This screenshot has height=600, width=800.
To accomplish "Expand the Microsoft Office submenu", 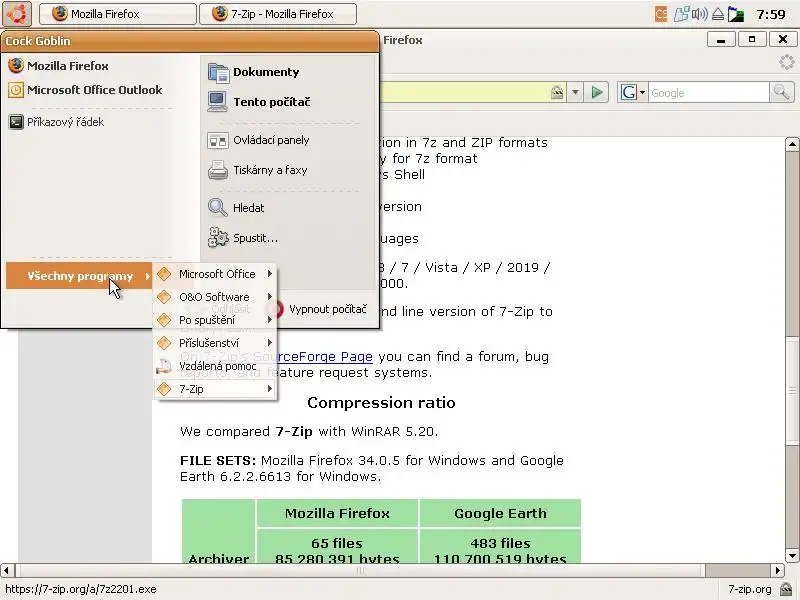I will (x=215, y=274).
